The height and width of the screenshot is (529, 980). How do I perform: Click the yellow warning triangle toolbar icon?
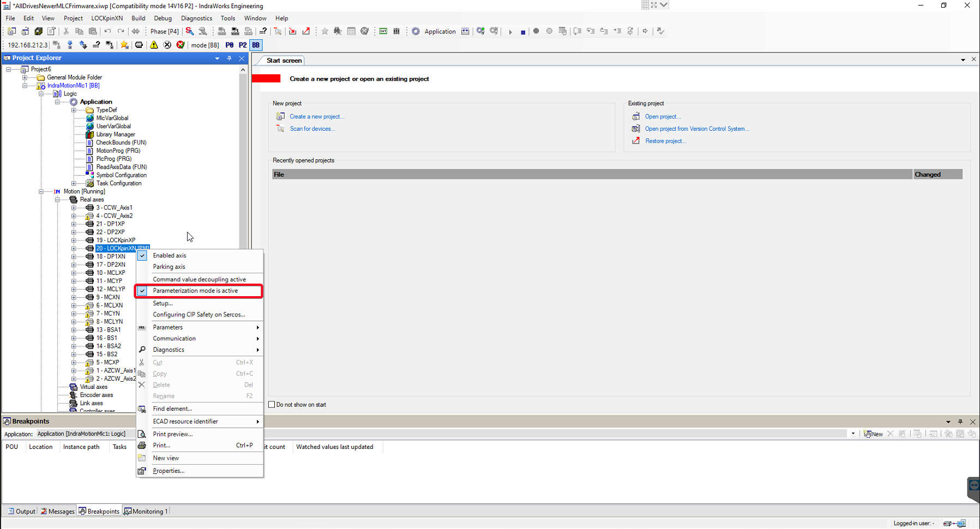154,45
